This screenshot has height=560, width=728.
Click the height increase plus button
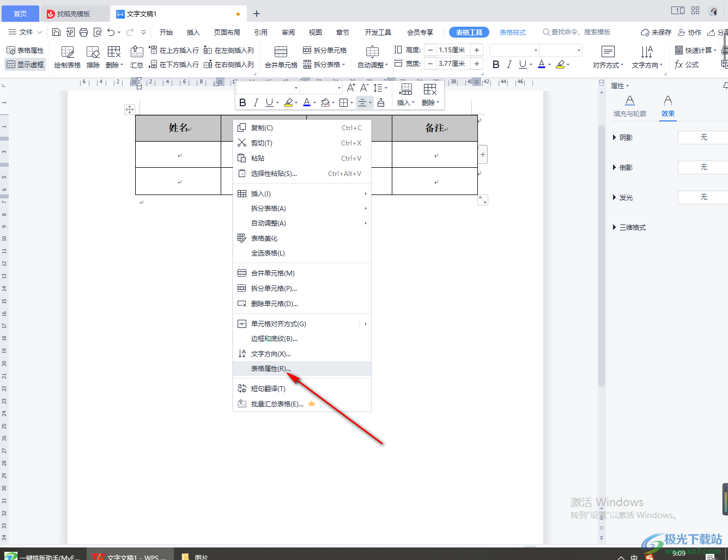tap(477, 50)
